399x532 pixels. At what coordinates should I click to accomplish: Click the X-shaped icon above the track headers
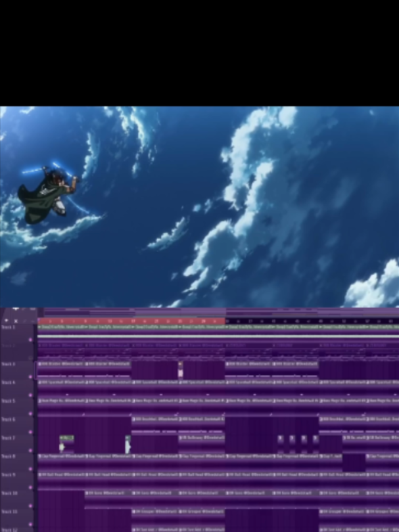(x=16, y=321)
